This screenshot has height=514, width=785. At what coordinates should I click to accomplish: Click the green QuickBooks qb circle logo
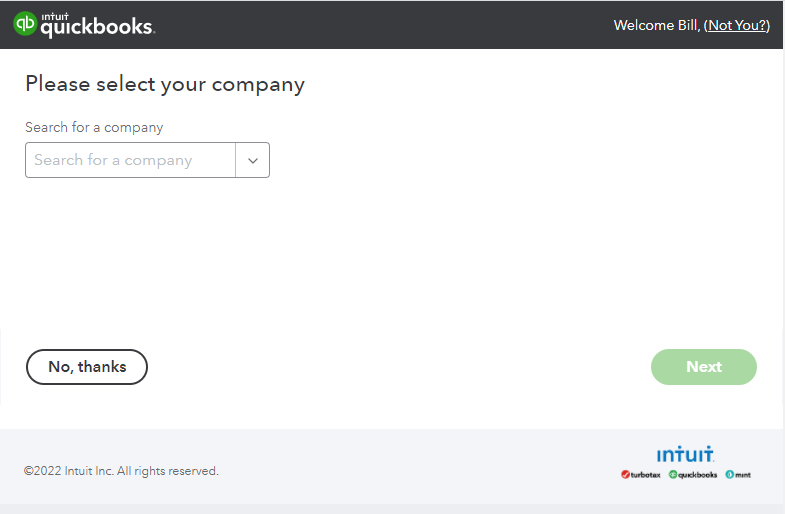click(25, 24)
